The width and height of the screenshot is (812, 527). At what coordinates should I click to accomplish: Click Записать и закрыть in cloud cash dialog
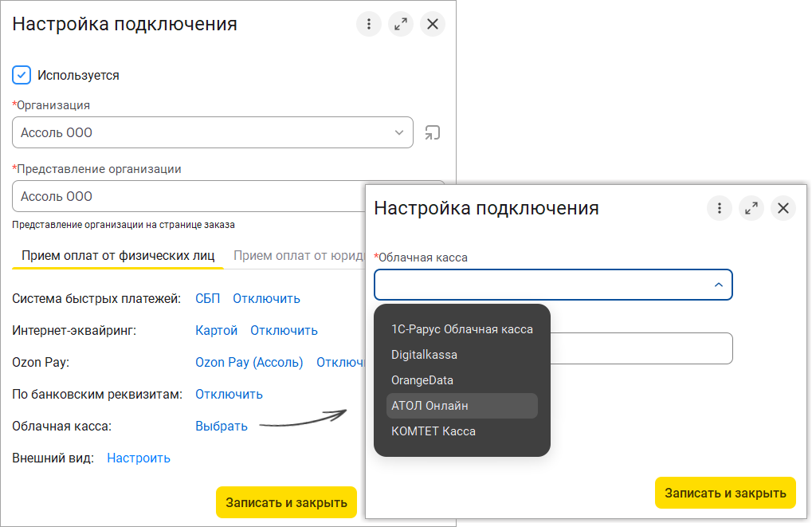[x=725, y=493]
